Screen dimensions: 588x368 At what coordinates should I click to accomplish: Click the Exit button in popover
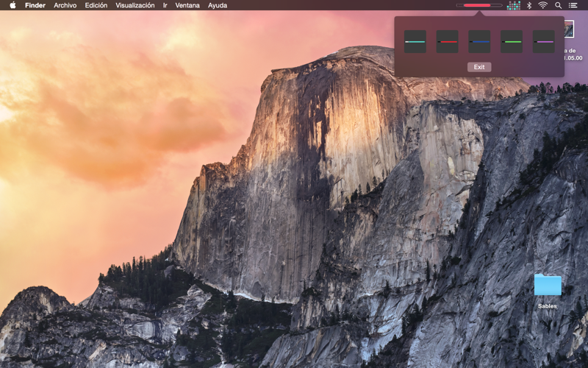click(479, 67)
